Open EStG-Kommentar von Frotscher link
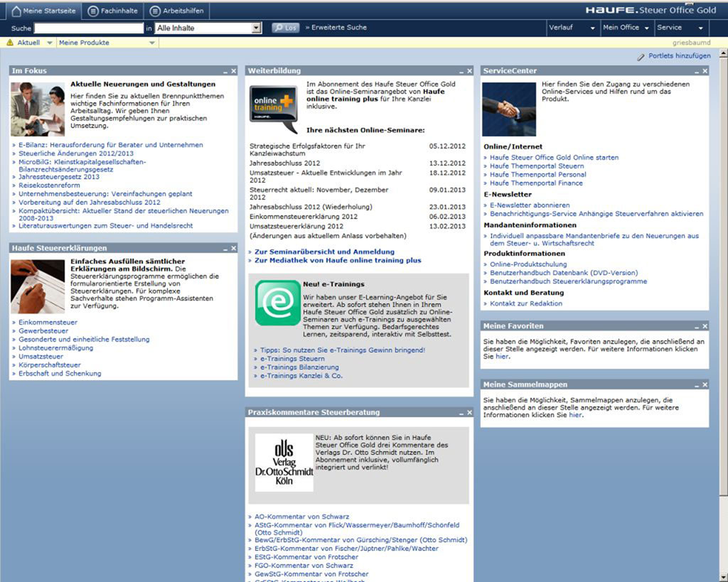Screen dimensions: 728x582 (306, 557)
